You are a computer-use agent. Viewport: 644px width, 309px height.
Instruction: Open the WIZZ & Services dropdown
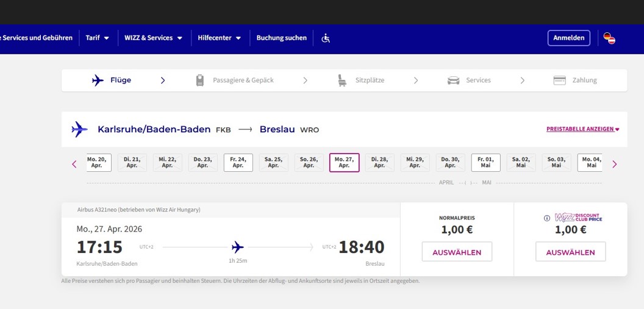coord(153,38)
